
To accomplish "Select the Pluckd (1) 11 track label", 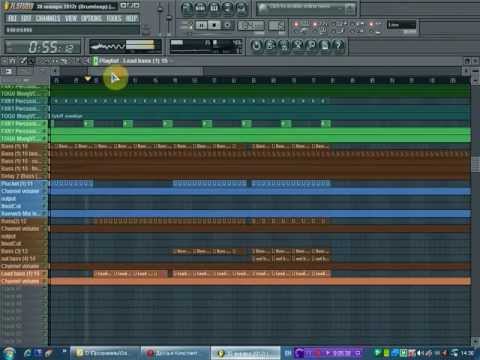I will coord(23,184).
